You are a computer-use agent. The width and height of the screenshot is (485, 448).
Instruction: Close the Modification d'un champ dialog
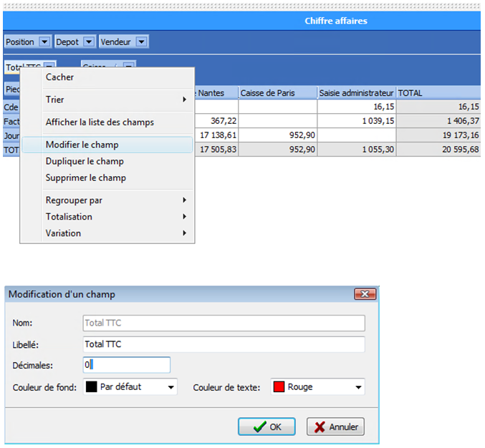pos(365,294)
